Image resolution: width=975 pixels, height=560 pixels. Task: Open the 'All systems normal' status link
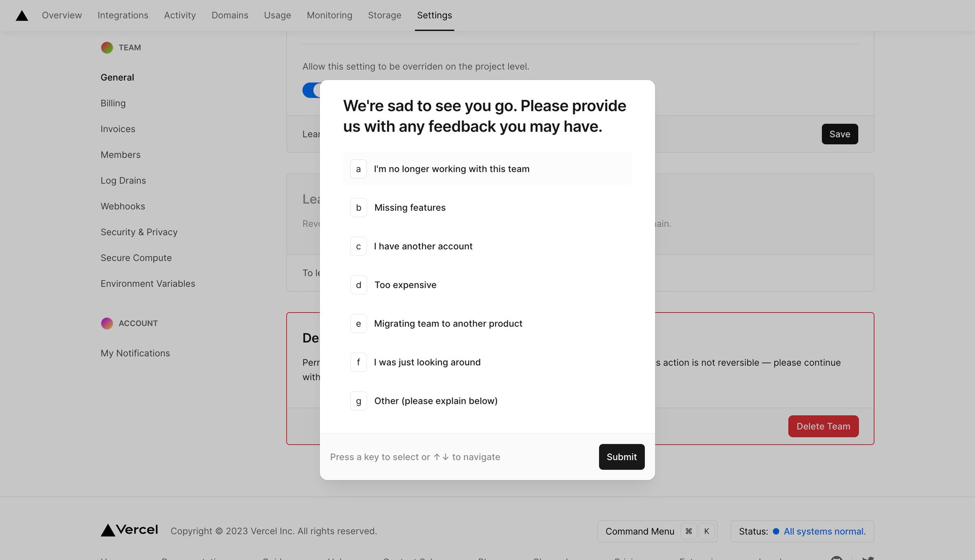[x=824, y=531]
